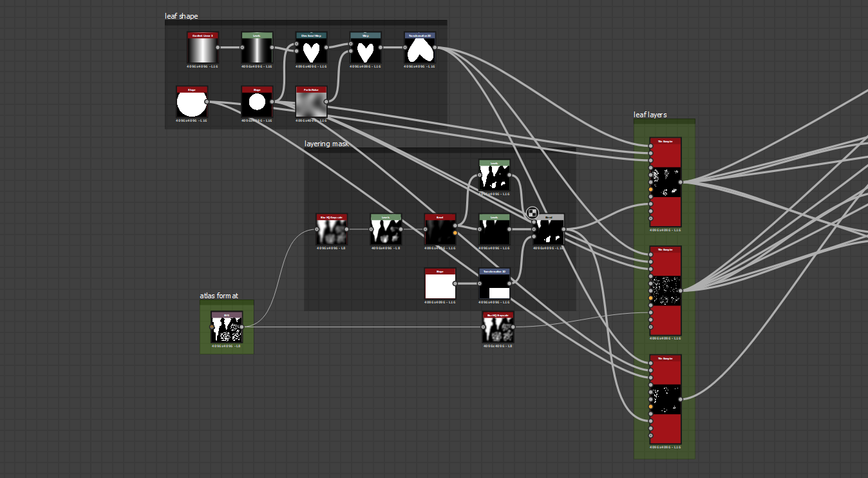
Task: Select the Bevel node in layering mask
Action: [440, 231]
